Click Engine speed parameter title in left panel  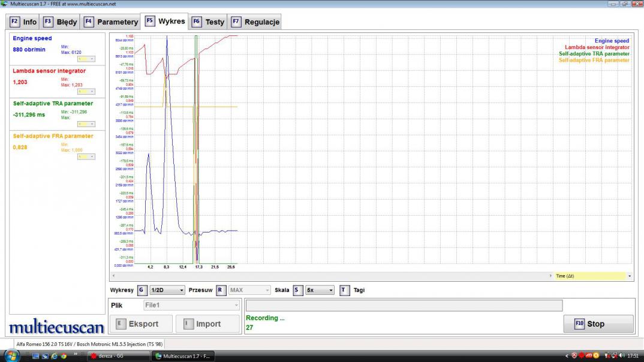click(x=32, y=38)
